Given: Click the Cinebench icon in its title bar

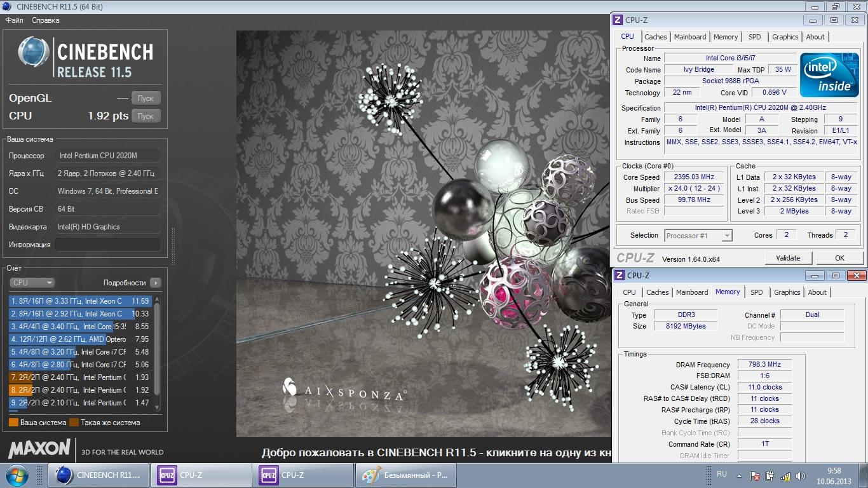Looking at the screenshot, I should coord(8,6).
